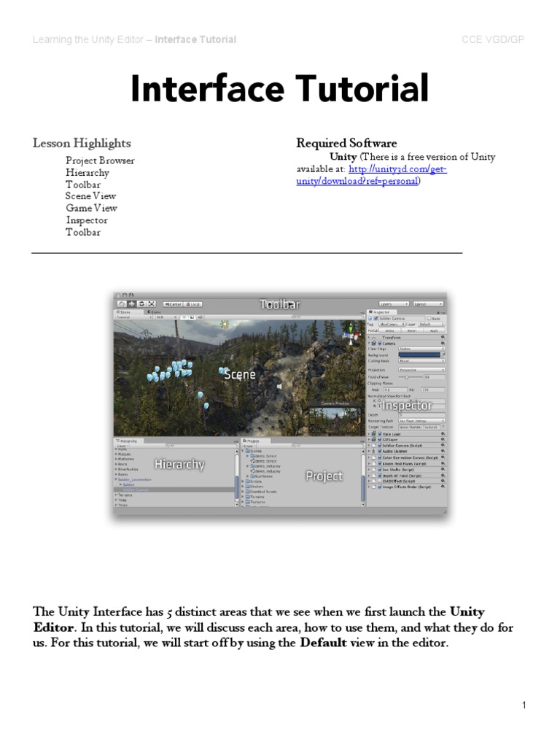This screenshot has width=560, height=747.
Task: Toggle the Flare Layer checkbox
Action: click(379, 434)
